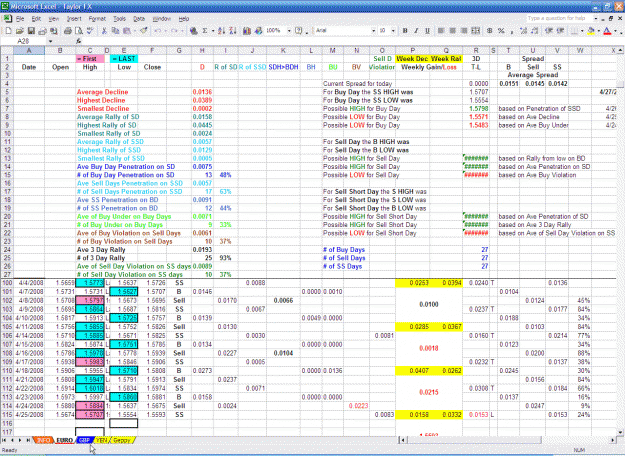Viewport: 625px width, 456px height.
Task: Print the sheet using the printer icon
Action: (68, 31)
